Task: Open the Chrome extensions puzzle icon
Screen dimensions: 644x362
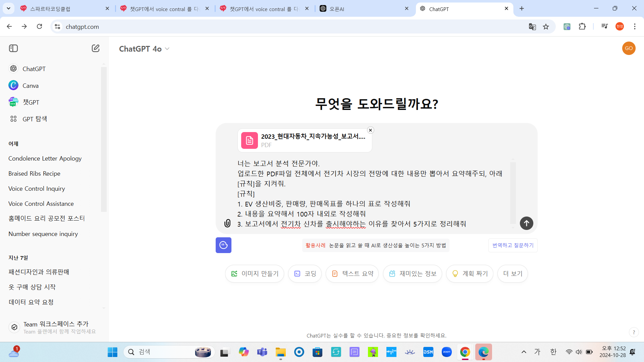Action: coord(582,26)
